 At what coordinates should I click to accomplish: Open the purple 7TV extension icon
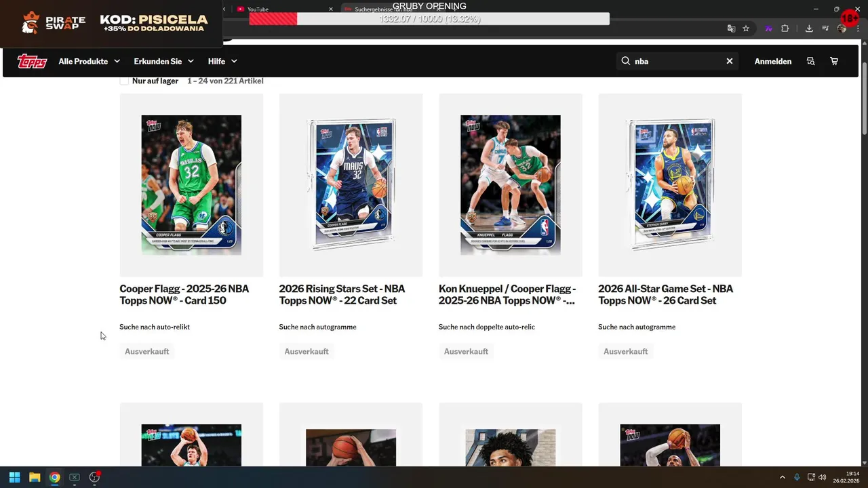[x=768, y=28]
